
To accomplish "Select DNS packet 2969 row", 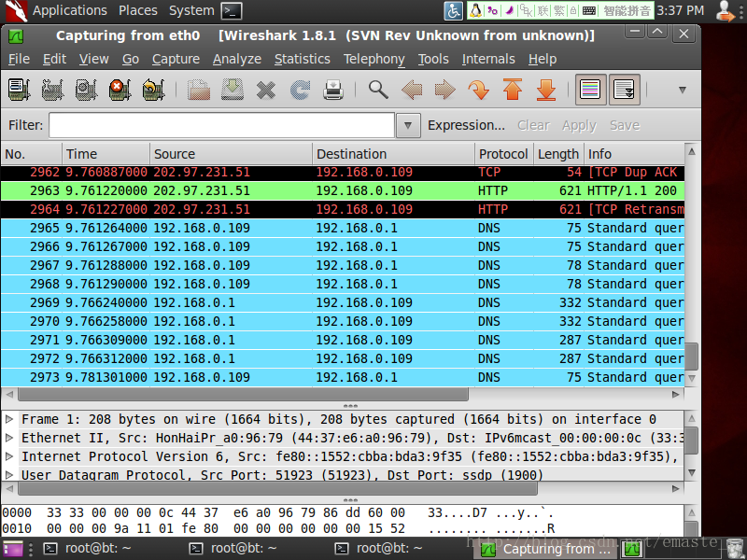I will pos(343,302).
